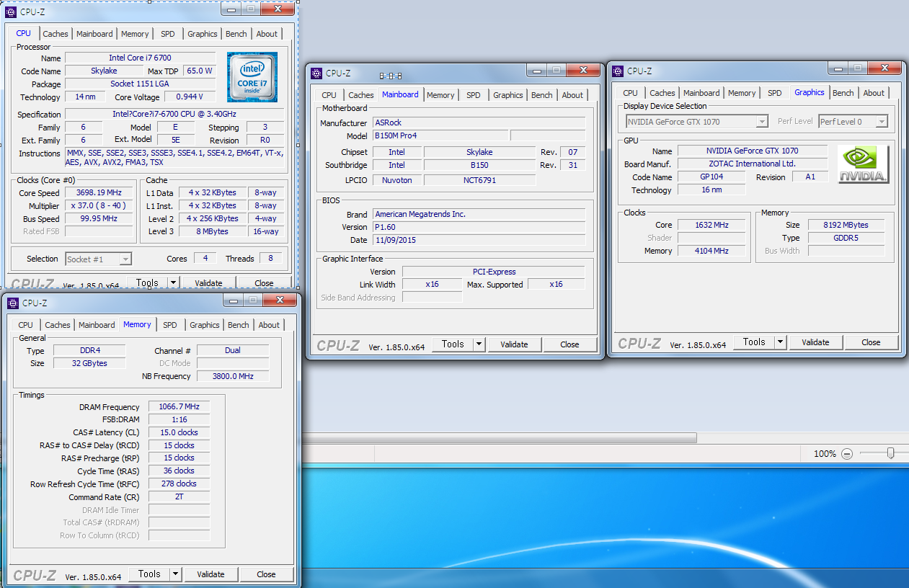Select the Mainboard tab in the GPU window
The width and height of the screenshot is (909, 588).
point(701,93)
